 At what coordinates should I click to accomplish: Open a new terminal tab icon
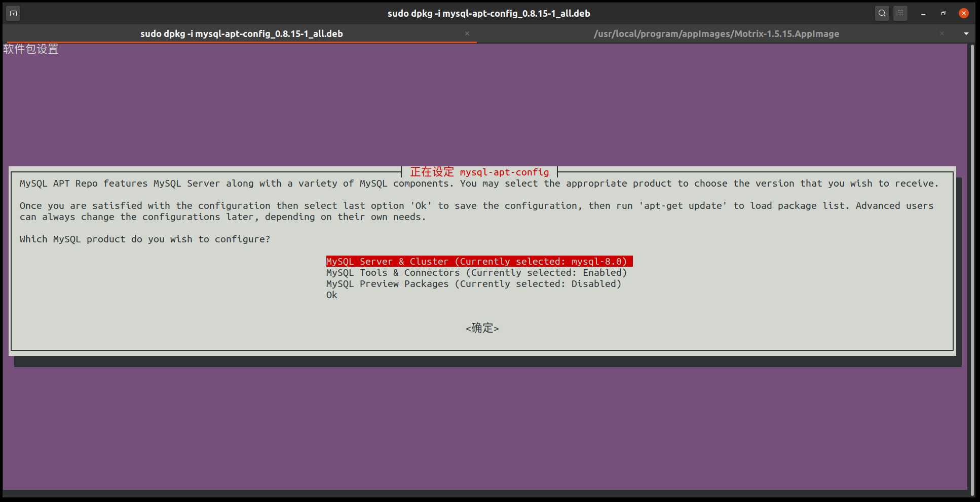[x=13, y=13]
